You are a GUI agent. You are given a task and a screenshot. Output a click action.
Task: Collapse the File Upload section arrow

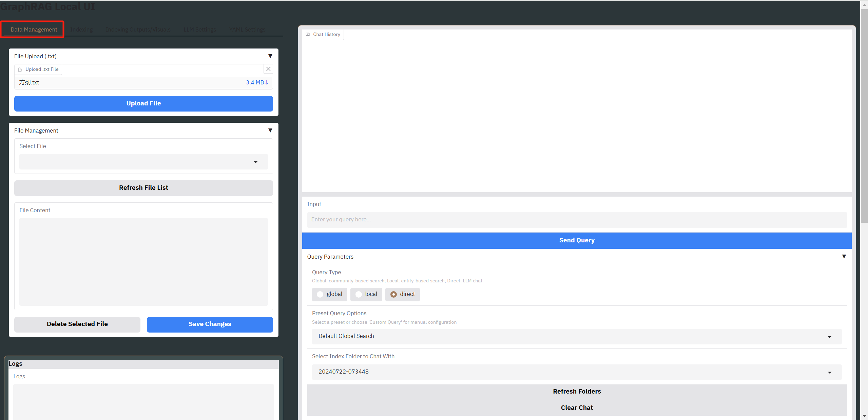[270, 56]
